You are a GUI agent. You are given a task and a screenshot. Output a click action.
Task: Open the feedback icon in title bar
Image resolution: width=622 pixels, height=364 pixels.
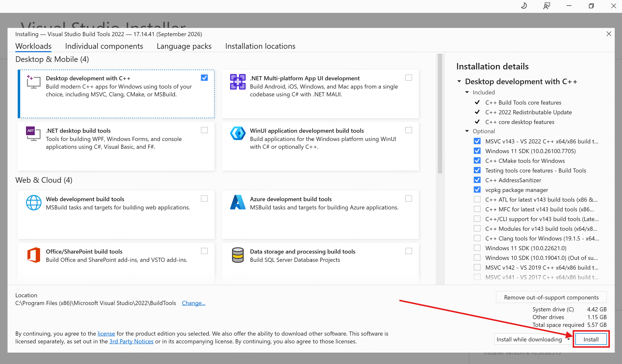546,6
